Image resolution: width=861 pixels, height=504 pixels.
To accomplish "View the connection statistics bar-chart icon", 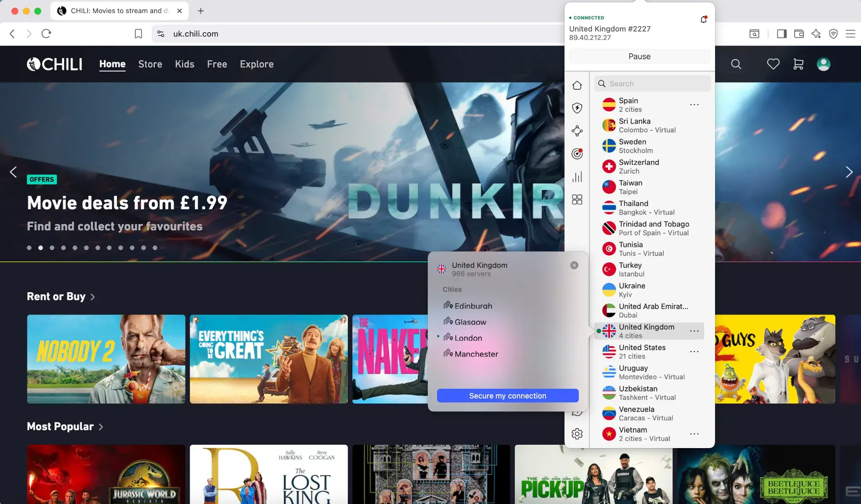I will (577, 177).
